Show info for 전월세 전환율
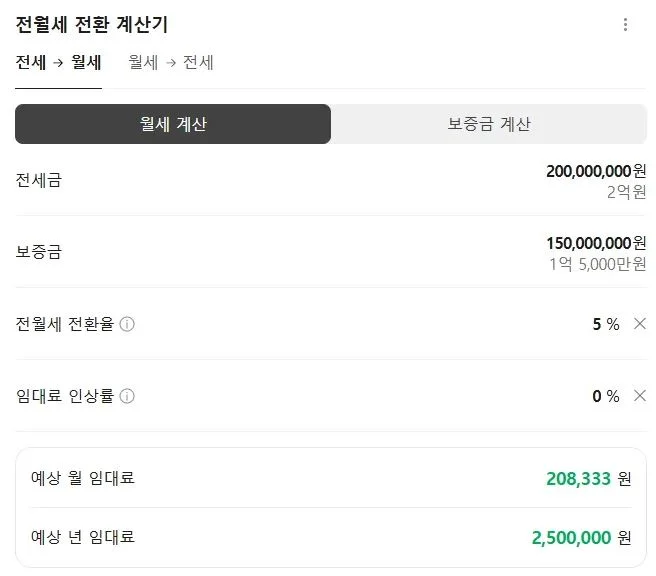 [x=127, y=325]
